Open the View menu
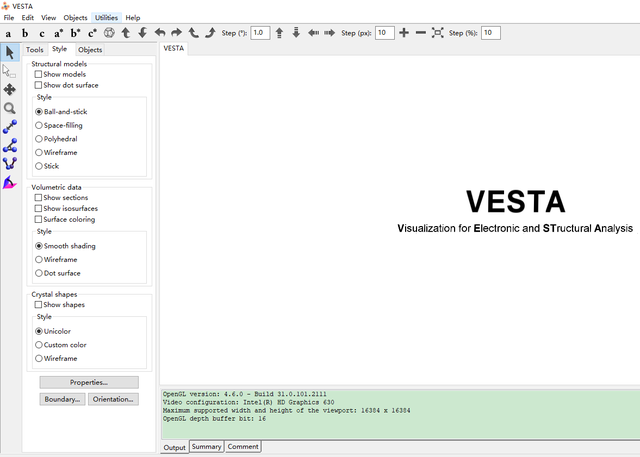This screenshot has width=640, height=457. click(x=48, y=18)
